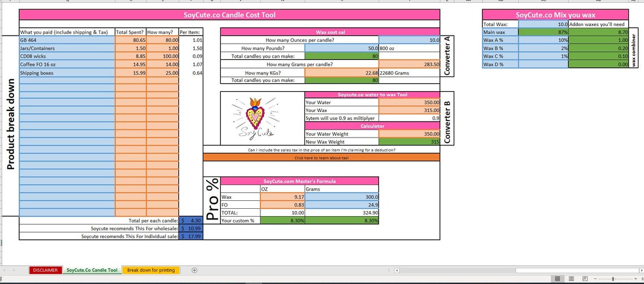Viewport: 644px width, 284px height.
Task: Click the horizontal scrollbar left arrow
Action: point(397,270)
